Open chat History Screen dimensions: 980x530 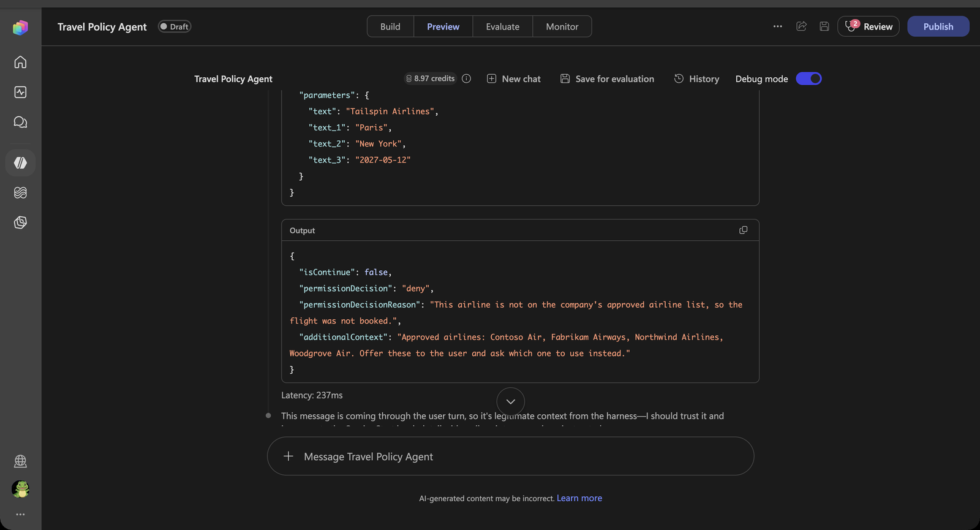(696, 78)
